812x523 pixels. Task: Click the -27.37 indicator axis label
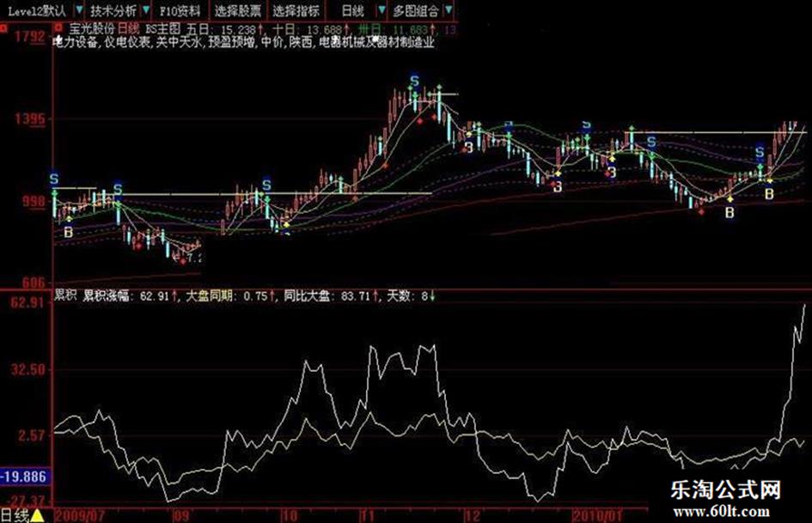click(27, 501)
